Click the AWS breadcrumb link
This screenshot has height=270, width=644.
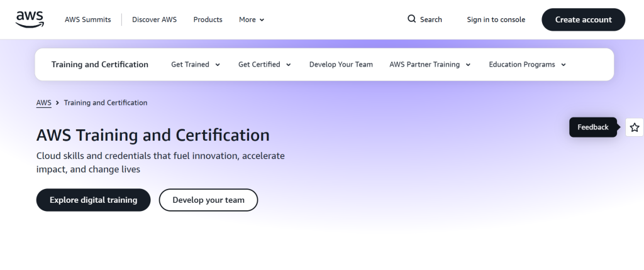(x=44, y=102)
